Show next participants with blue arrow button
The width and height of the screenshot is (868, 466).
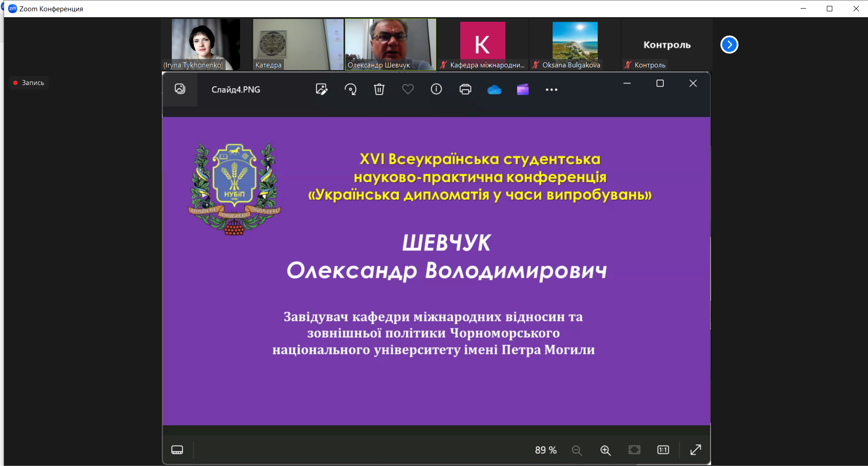[x=729, y=44]
